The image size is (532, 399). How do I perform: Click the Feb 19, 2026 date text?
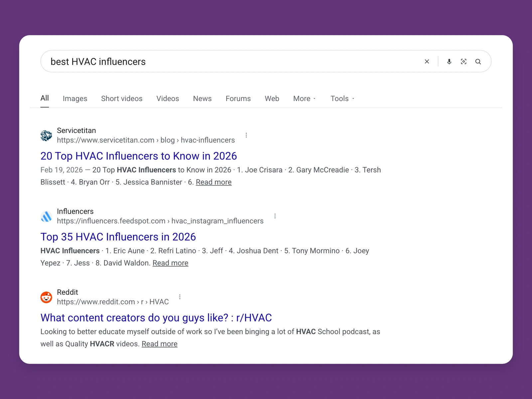tap(62, 170)
